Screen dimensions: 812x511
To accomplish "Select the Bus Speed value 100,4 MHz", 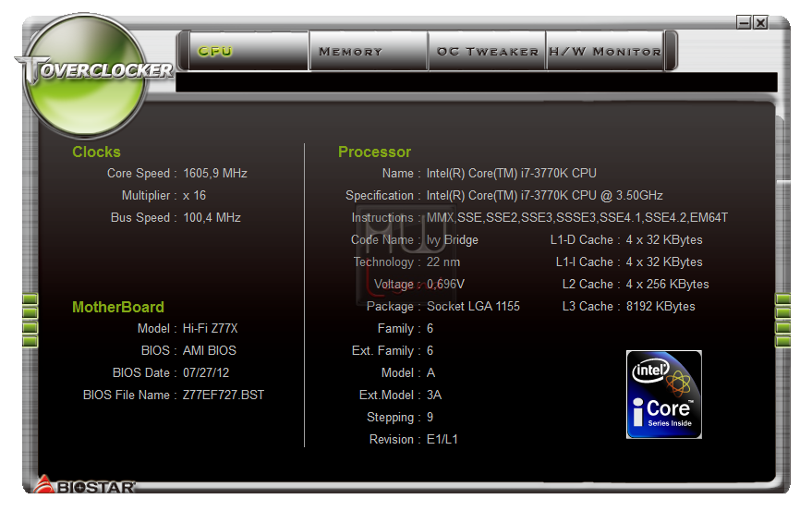I will tap(212, 218).
